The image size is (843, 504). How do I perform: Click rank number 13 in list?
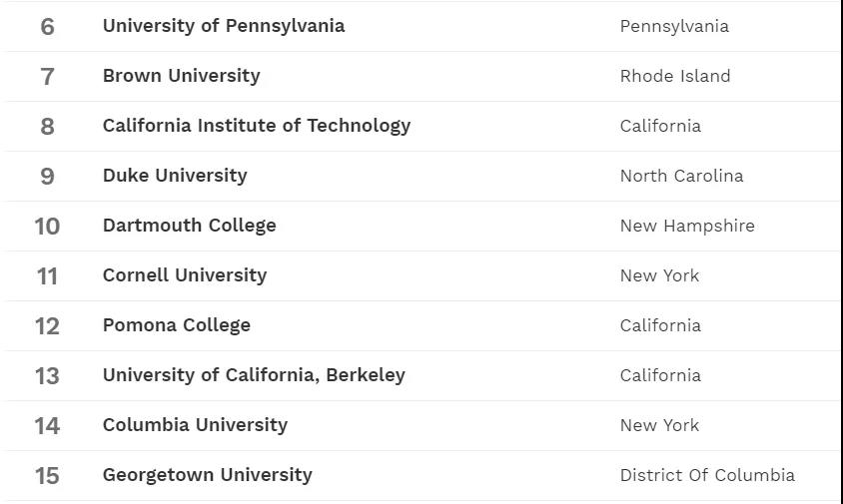pos(47,376)
